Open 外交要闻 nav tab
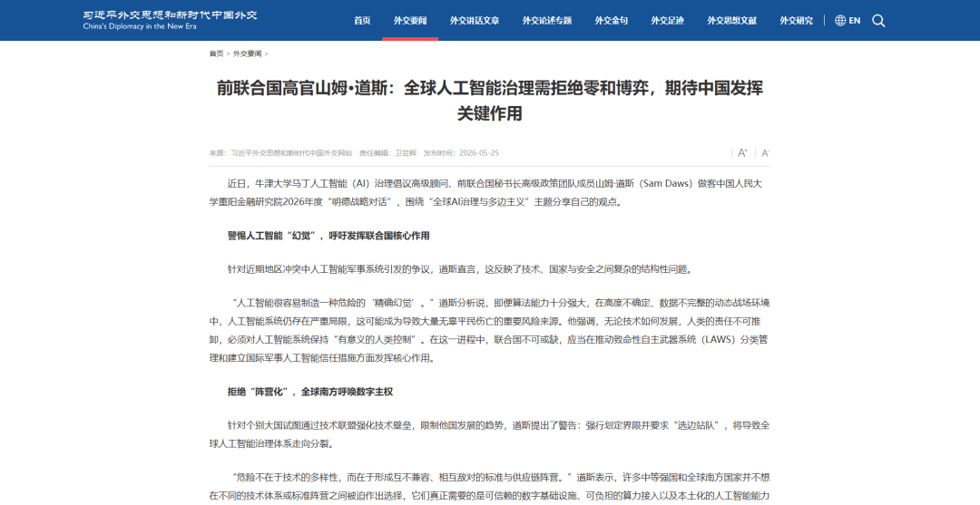 click(x=410, y=21)
